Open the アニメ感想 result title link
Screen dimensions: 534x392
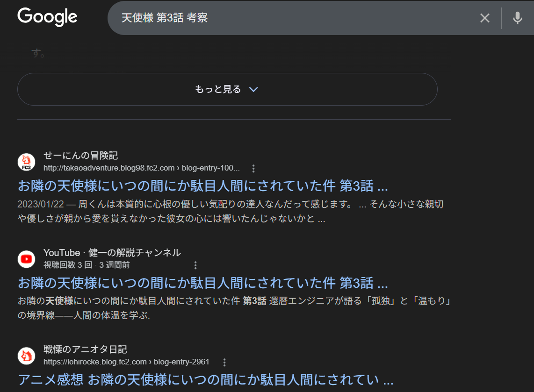coord(205,379)
